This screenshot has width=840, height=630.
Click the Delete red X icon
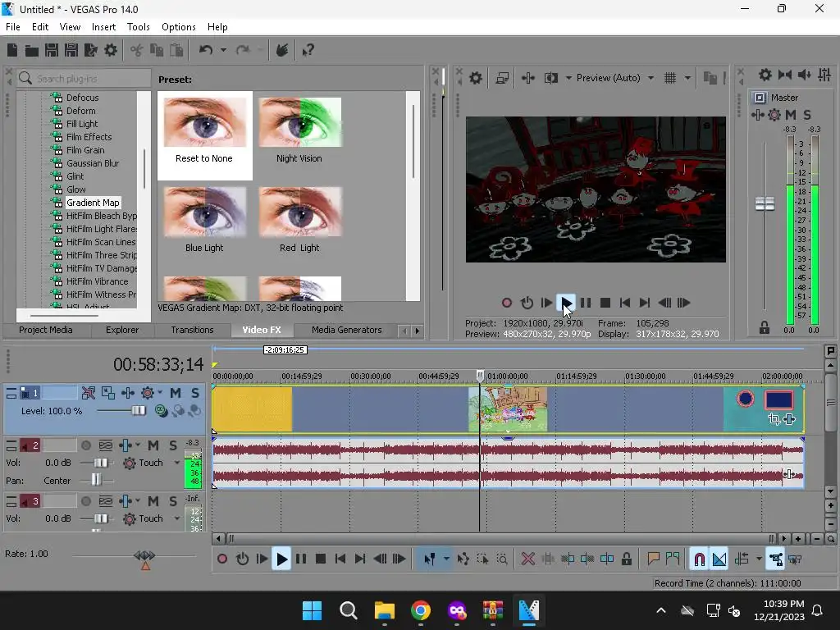tap(527, 559)
